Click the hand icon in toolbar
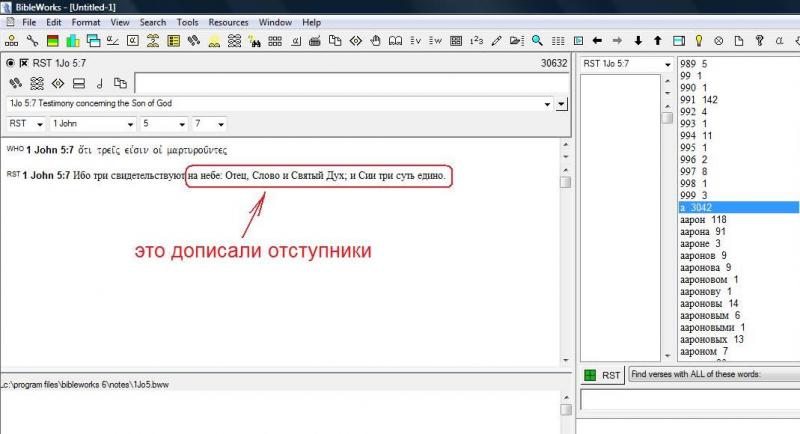The width and height of the screenshot is (800, 434). (375, 41)
